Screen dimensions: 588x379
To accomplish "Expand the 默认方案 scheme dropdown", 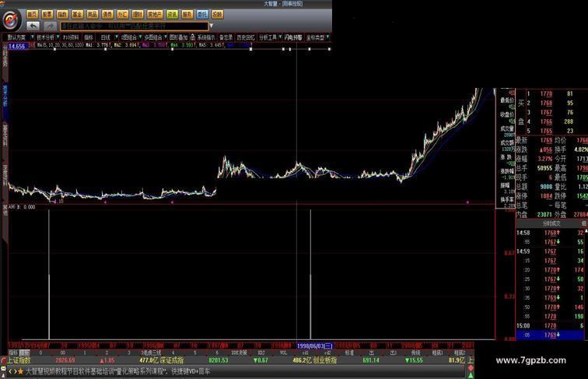I will click(32, 37).
